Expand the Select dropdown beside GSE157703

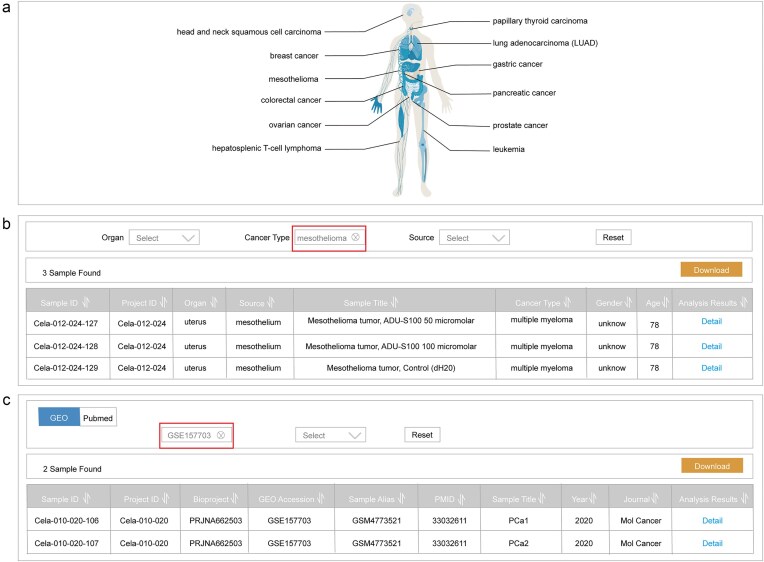click(329, 435)
